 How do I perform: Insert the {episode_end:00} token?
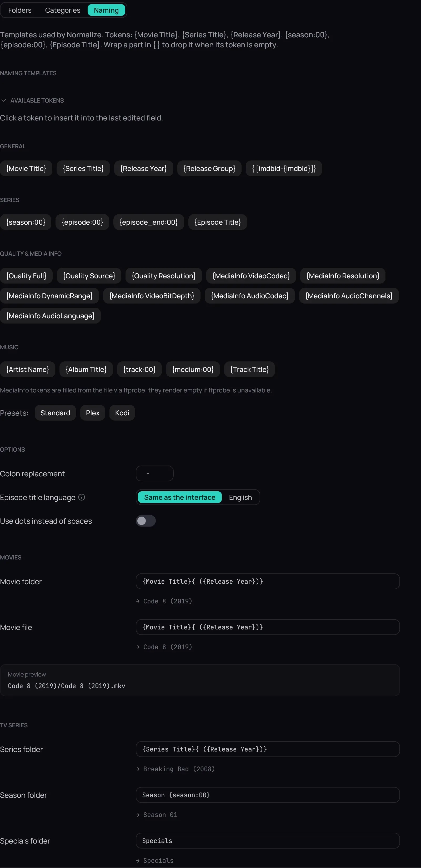149,222
